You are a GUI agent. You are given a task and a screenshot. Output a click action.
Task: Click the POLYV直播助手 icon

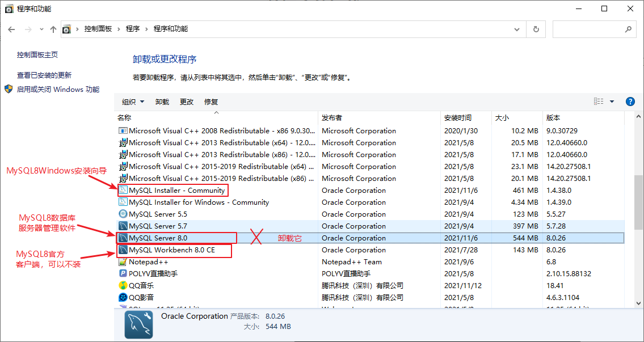[x=123, y=273]
